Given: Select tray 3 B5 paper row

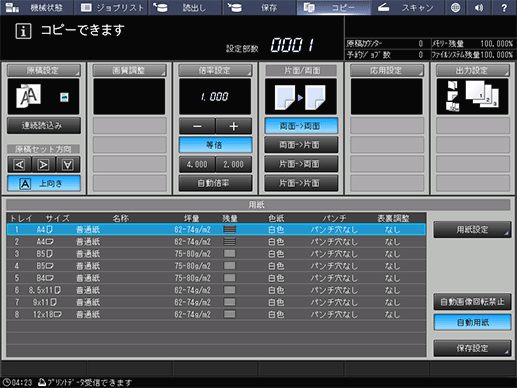Looking at the screenshot, I should click(x=216, y=254).
